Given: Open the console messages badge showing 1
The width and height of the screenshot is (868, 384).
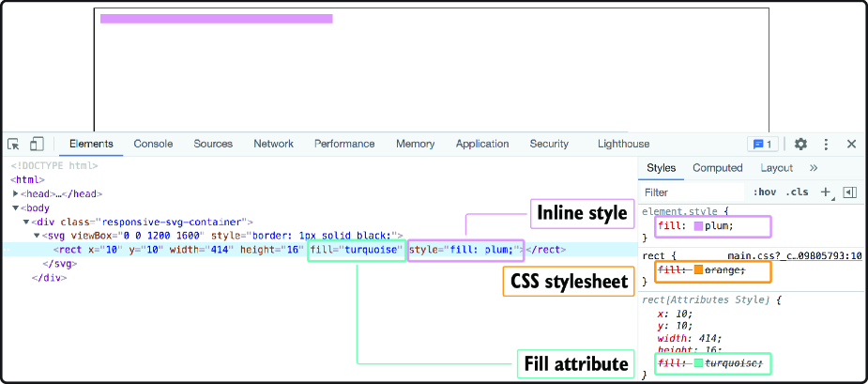Looking at the screenshot, I should (x=763, y=144).
